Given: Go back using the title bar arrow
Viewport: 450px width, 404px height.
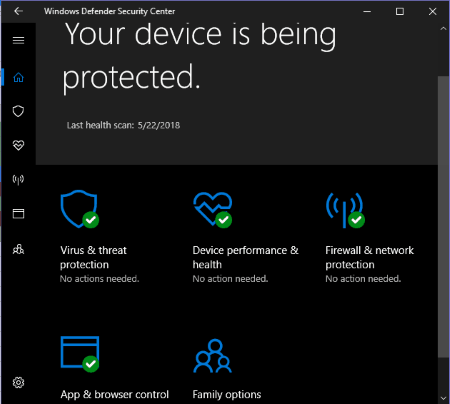Looking at the screenshot, I should click(x=18, y=11).
